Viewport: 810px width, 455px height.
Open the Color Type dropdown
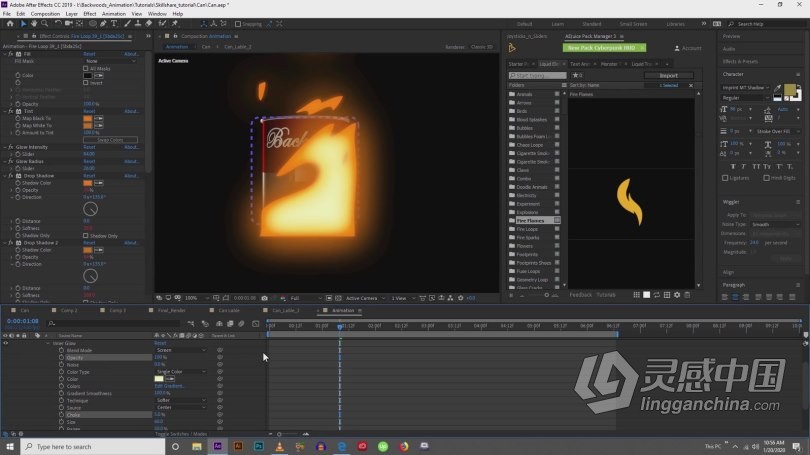click(x=180, y=372)
